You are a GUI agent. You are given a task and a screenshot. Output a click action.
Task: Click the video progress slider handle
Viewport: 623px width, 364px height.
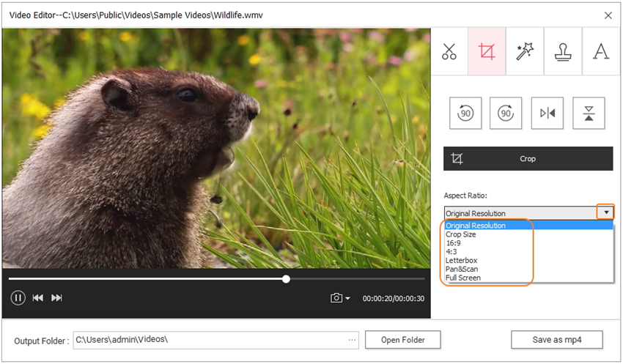point(286,279)
